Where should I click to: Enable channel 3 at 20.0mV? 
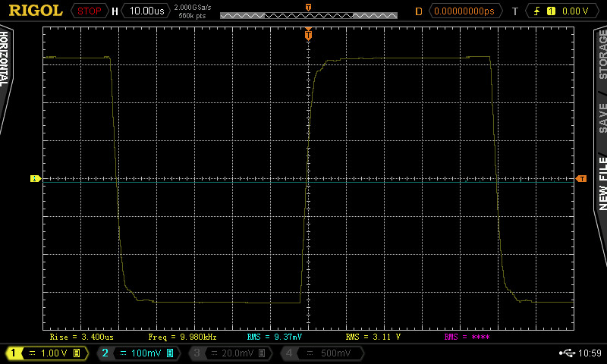point(231,353)
